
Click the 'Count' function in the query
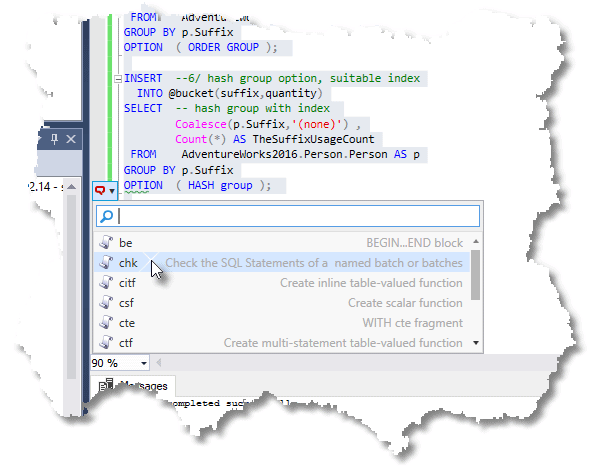click(191, 139)
